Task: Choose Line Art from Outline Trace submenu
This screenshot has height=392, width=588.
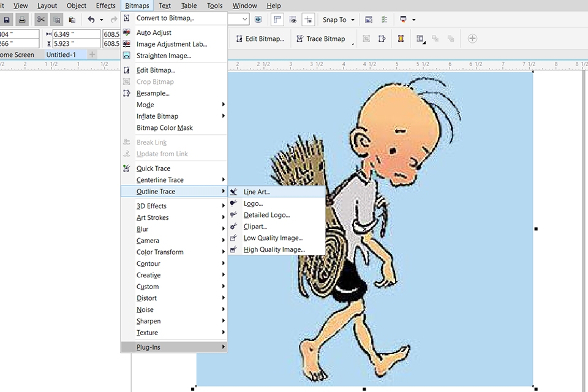Action: click(x=257, y=191)
